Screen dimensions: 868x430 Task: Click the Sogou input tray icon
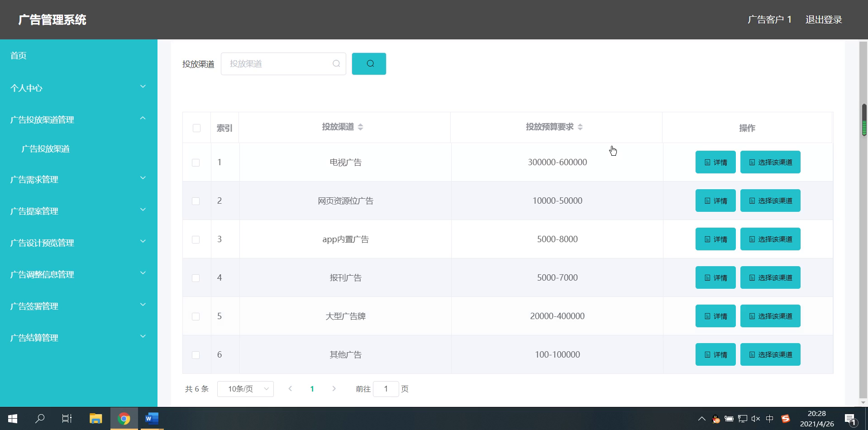[786, 419]
